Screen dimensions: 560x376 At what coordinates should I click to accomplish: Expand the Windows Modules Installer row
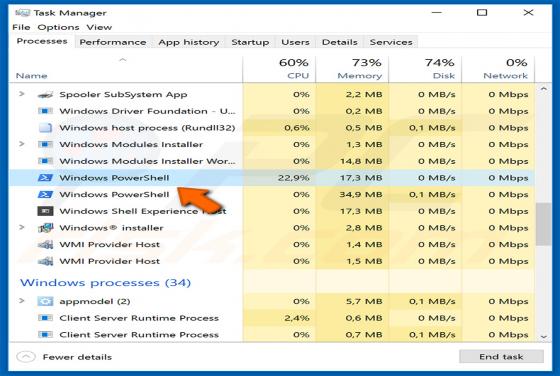point(21,144)
